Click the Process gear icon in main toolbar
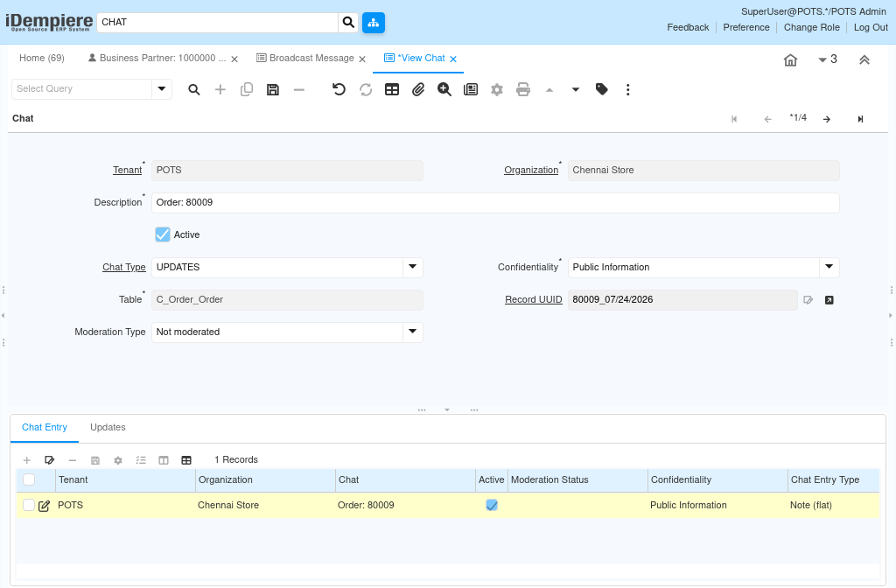The image size is (896, 588). (497, 90)
